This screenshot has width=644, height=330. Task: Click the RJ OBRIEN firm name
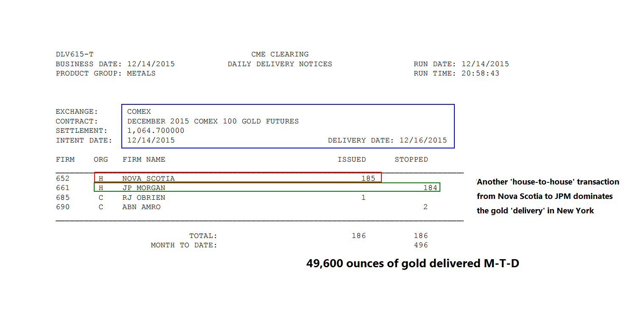point(144,198)
